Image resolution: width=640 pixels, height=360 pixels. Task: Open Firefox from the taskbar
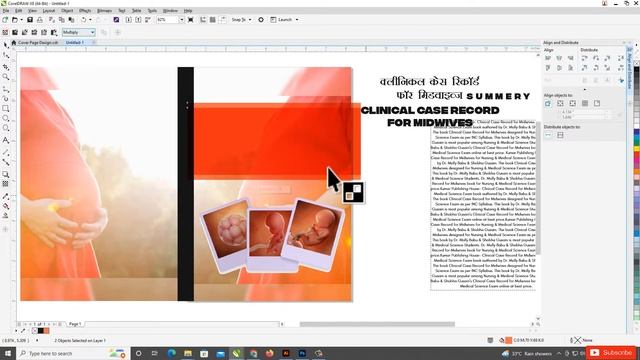tap(269, 353)
